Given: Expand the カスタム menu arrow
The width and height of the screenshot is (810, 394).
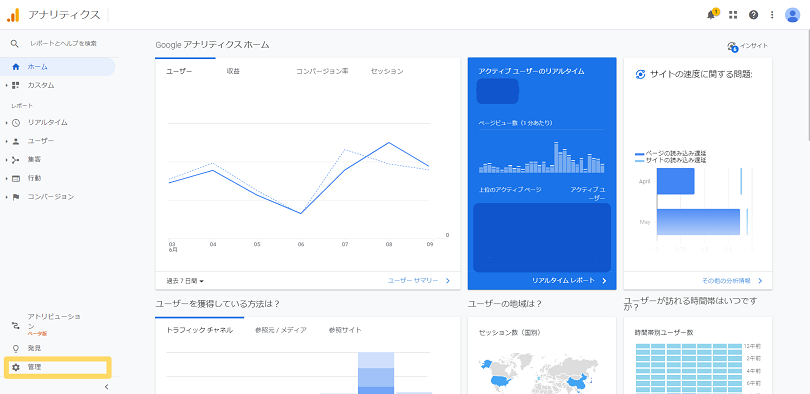Looking at the screenshot, I should (7, 85).
